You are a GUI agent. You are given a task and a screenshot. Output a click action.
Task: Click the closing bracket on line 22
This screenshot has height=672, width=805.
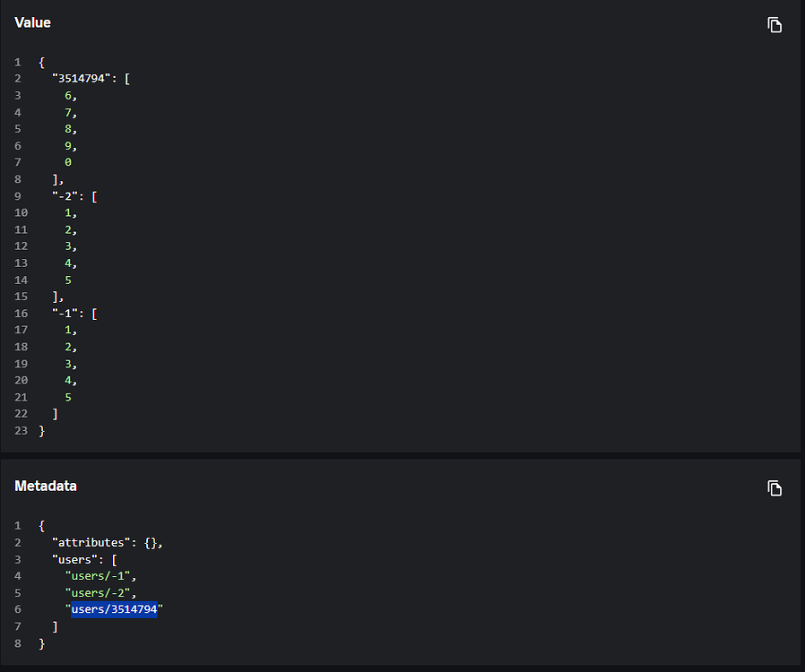(56, 413)
